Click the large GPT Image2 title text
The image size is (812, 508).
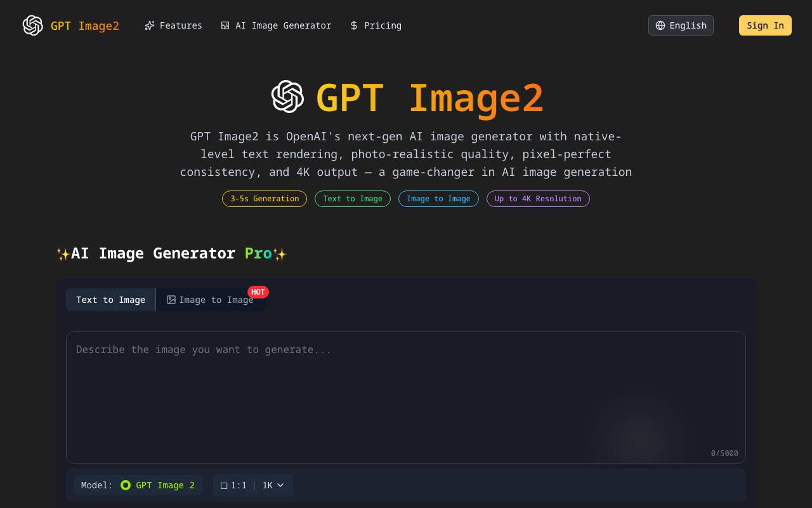pyautogui.click(x=429, y=98)
